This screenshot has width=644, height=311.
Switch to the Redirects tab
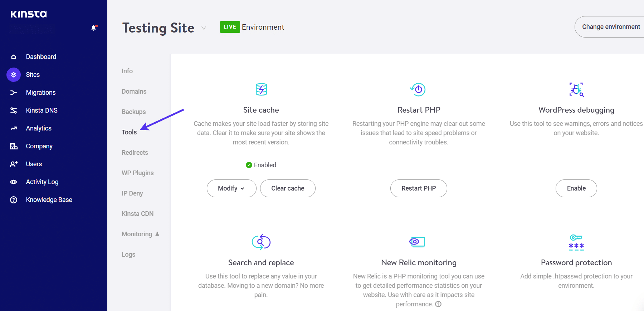pos(135,153)
